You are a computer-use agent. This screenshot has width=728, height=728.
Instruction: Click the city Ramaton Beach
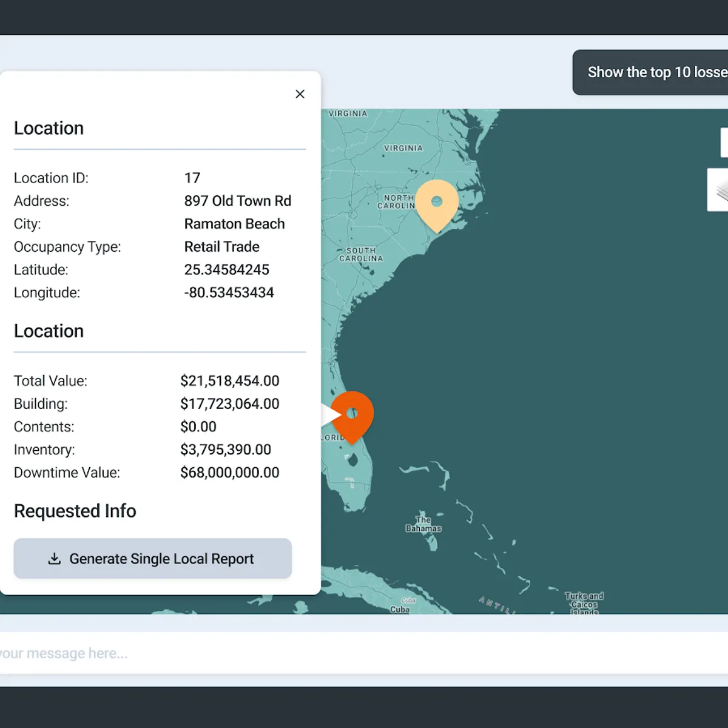coord(234,224)
